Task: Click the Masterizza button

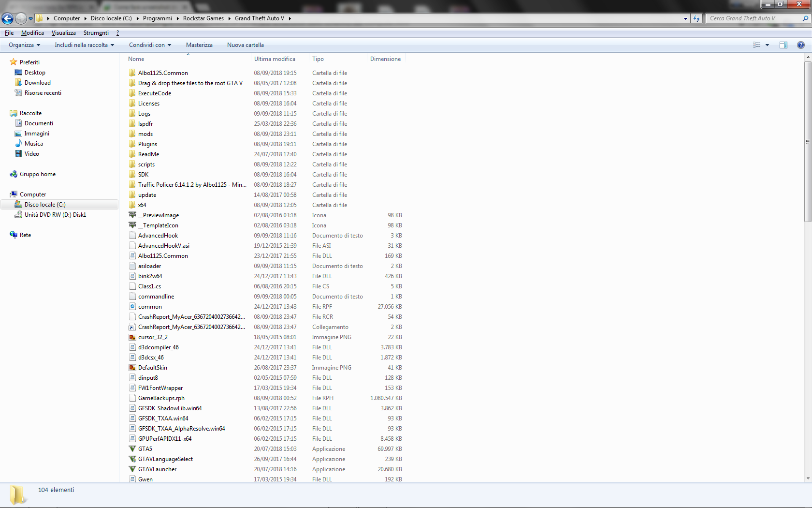Action: pos(199,45)
